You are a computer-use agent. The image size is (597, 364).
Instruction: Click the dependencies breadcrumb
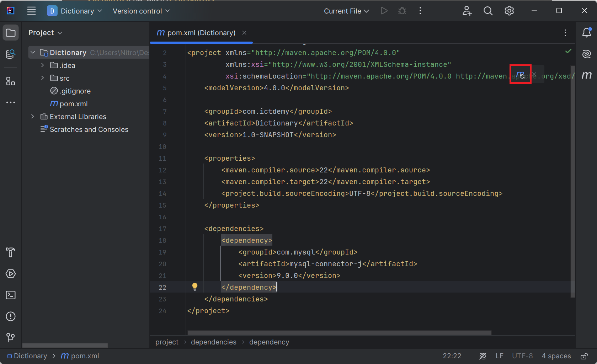213,342
